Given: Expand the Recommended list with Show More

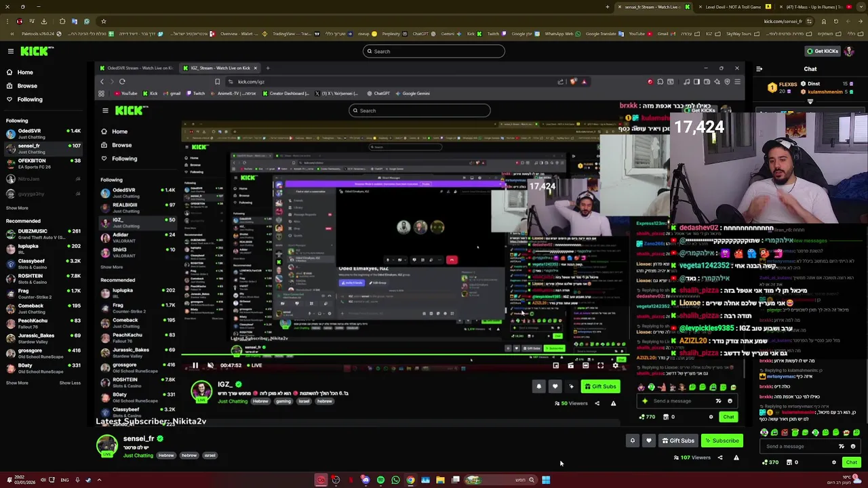Looking at the screenshot, I should [x=17, y=383].
